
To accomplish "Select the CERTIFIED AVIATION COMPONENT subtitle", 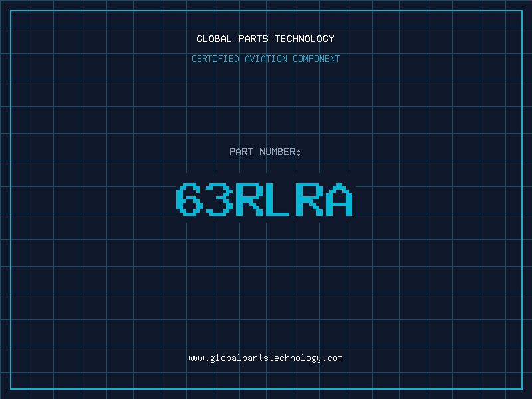I will coord(265,59).
